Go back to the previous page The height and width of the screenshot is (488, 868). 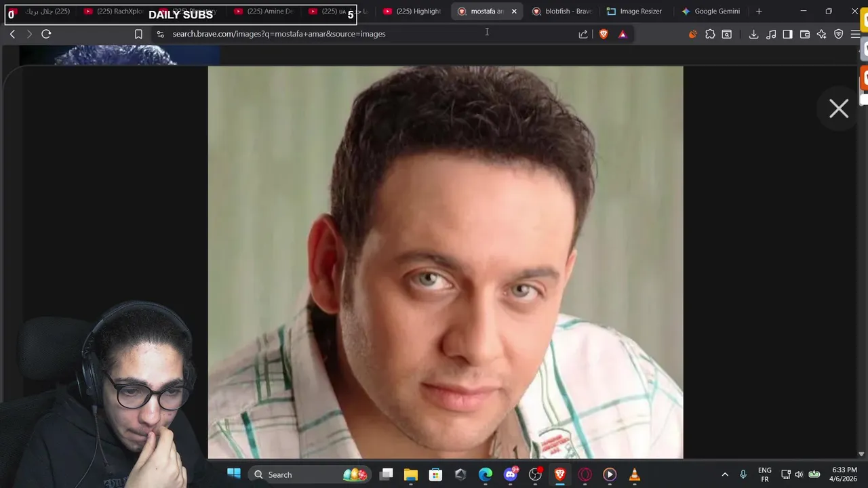point(12,34)
